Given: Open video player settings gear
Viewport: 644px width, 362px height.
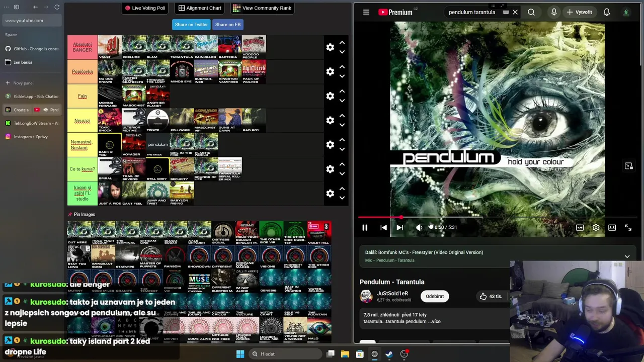Looking at the screenshot, I should pyautogui.click(x=596, y=228).
